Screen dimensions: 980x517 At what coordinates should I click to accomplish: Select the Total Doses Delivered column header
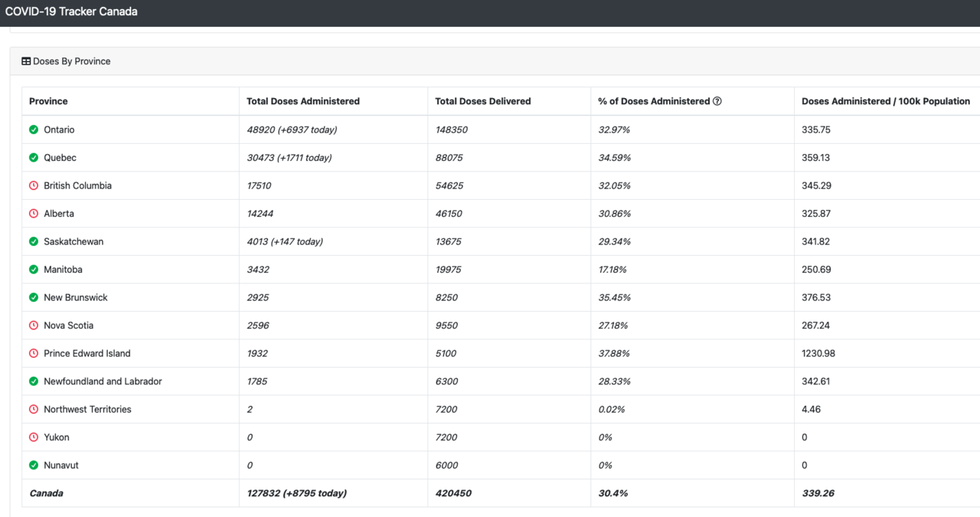(x=483, y=101)
